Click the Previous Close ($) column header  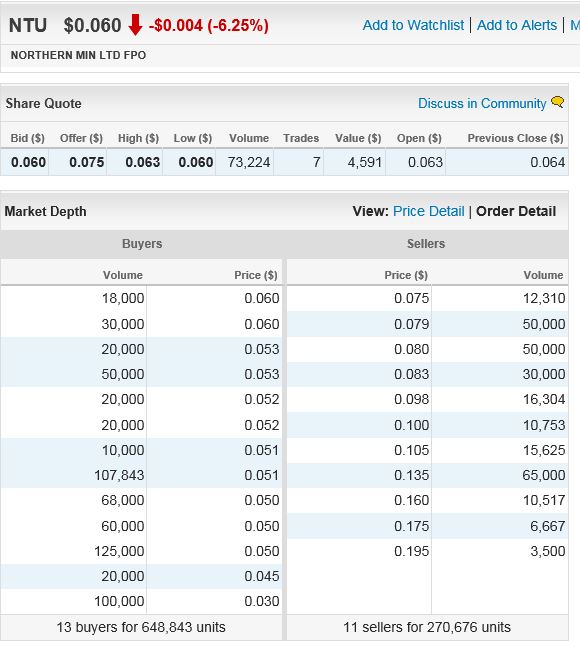click(x=515, y=138)
